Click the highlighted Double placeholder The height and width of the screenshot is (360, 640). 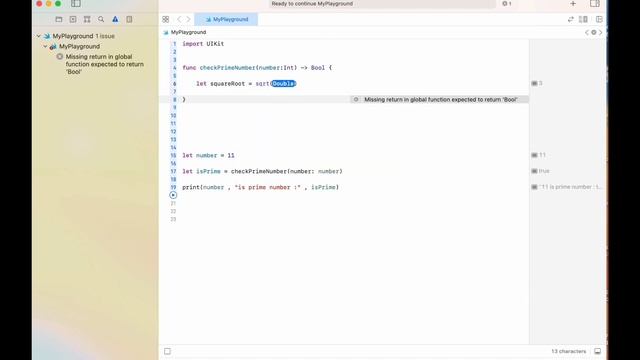coord(283,84)
